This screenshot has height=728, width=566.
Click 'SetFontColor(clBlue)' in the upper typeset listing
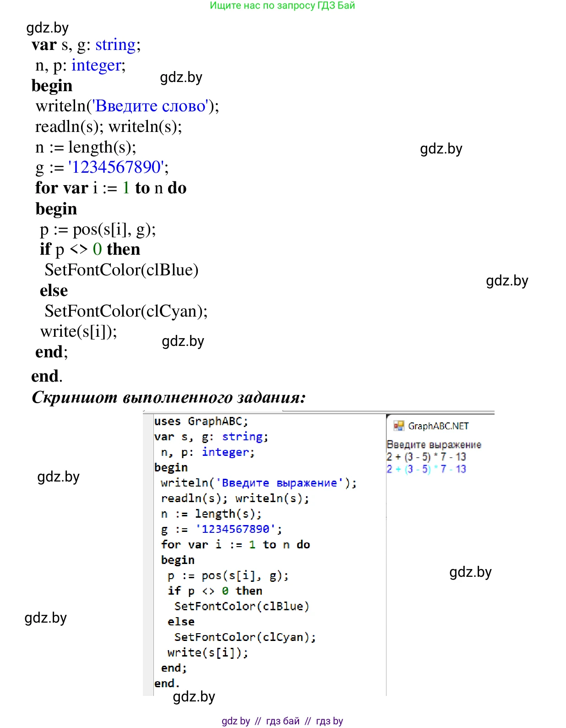click(x=121, y=270)
